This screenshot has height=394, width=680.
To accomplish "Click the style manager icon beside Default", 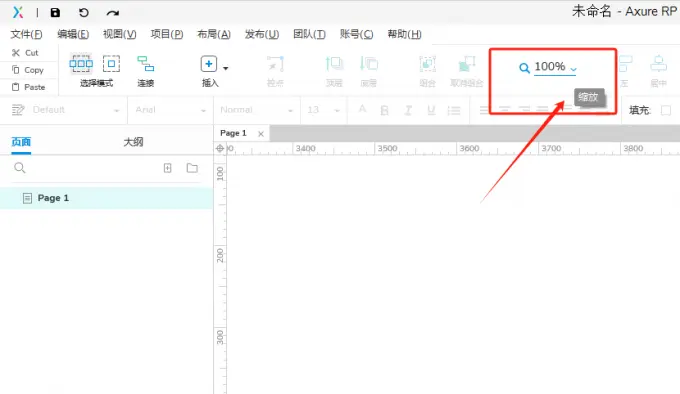I will coord(18,110).
